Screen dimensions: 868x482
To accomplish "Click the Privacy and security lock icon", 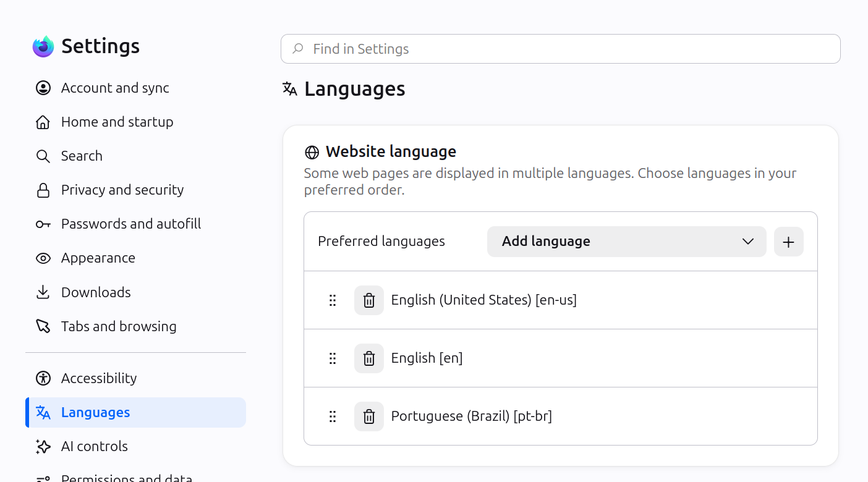I will [43, 190].
